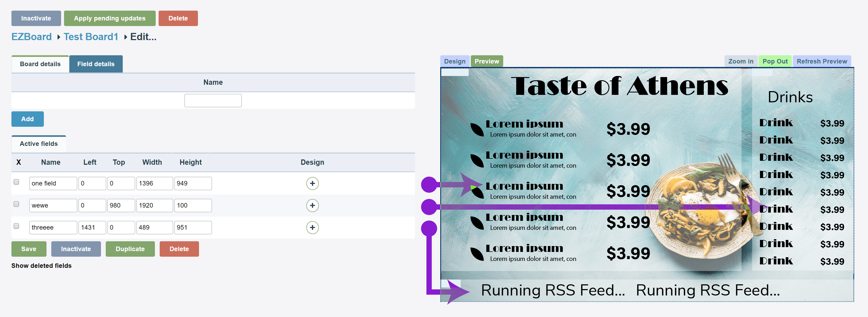The height and width of the screenshot is (317, 868).
Task: Delete selected fields using the bottom Delete button
Action: click(179, 249)
